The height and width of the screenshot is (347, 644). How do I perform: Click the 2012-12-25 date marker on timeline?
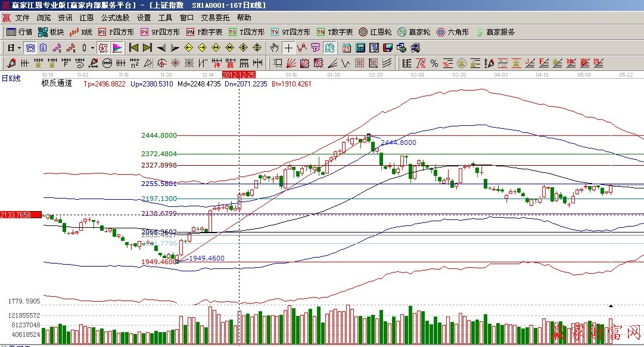coord(238,75)
